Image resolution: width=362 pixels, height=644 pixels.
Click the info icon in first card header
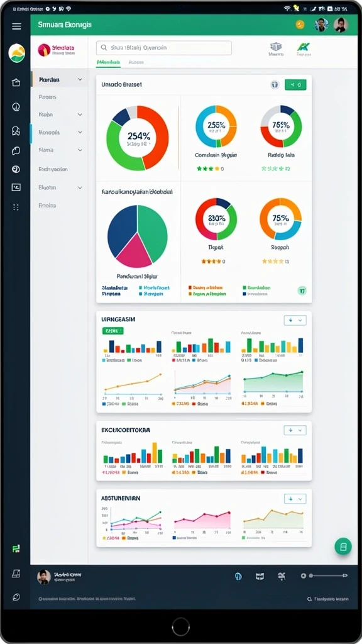275,85
